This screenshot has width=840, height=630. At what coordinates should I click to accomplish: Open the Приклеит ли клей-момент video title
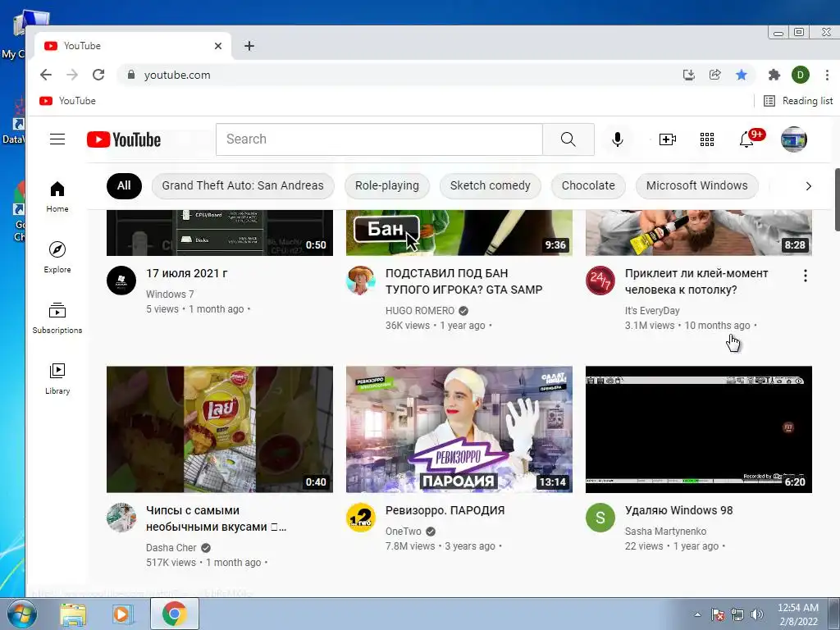(x=696, y=281)
